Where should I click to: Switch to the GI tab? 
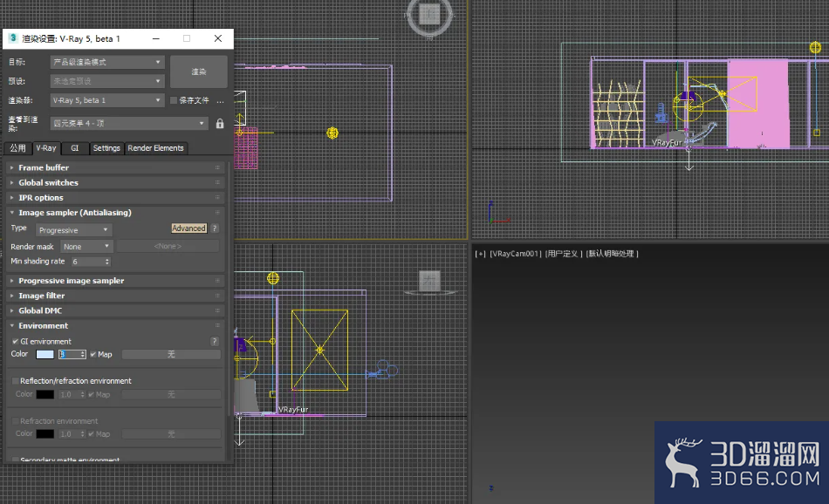pos(74,148)
